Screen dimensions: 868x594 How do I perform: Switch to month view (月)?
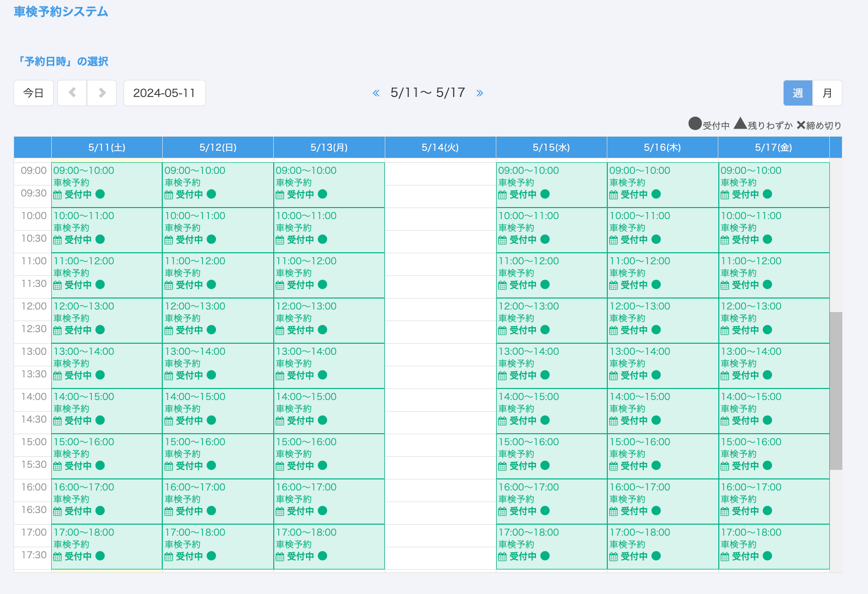(827, 93)
